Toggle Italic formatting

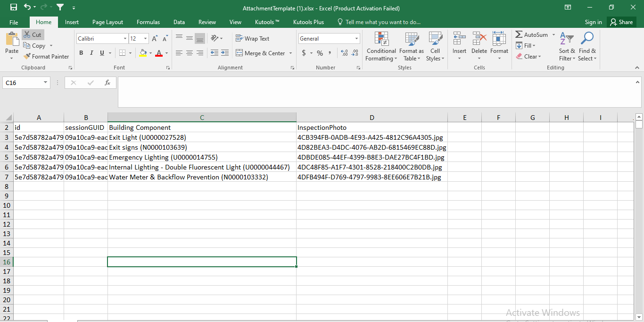(x=91, y=53)
